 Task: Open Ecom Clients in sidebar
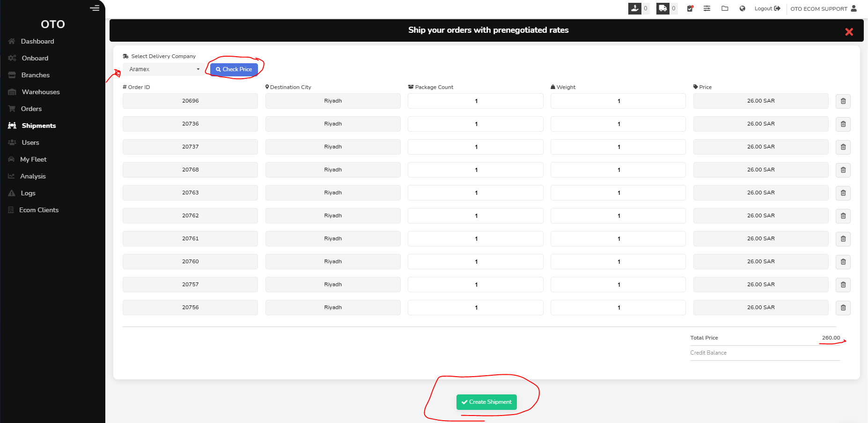pyautogui.click(x=39, y=210)
